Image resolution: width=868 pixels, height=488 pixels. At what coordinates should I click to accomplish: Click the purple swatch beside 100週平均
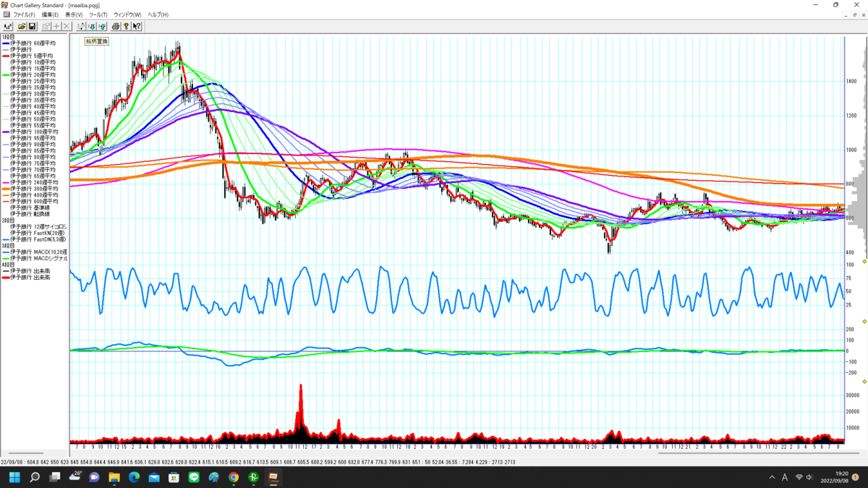5,132
